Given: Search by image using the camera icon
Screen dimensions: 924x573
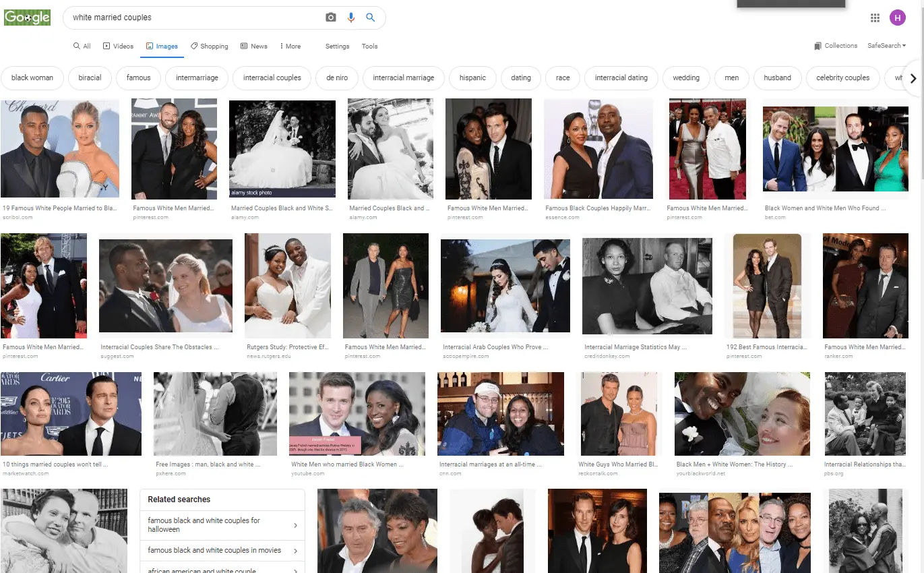Looking at the screenshot, I should (330, 17).
